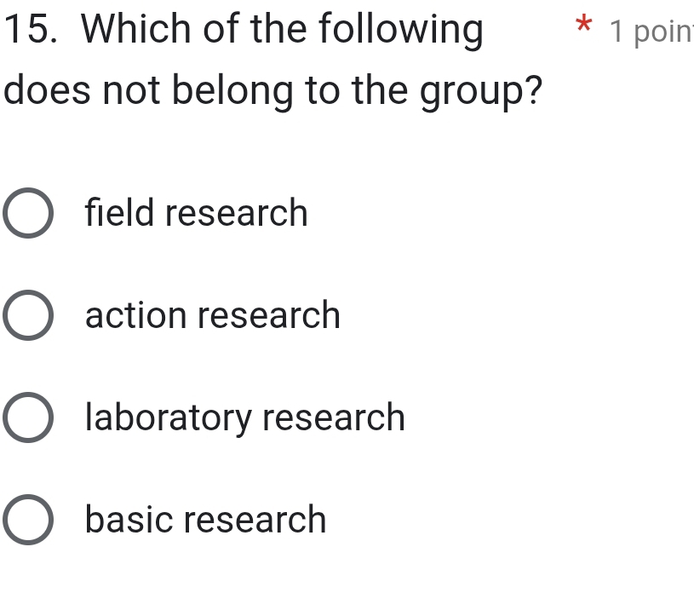Click 'does not belong to the group?' text

pos(272,90)
